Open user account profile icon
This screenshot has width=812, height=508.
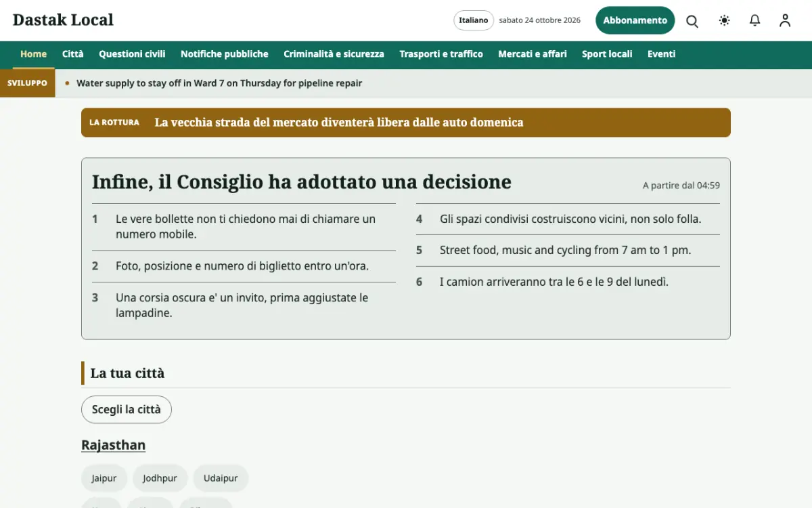point(785,20)
